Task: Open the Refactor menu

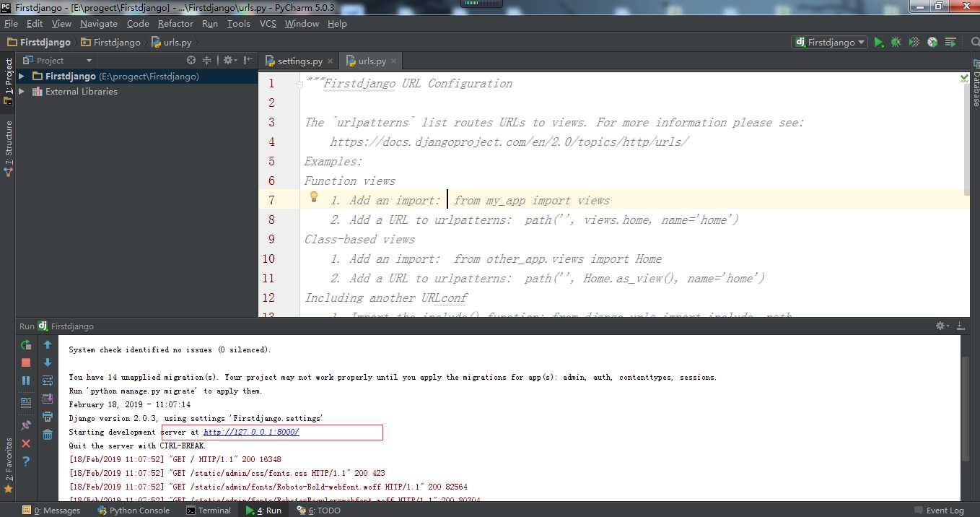Action: point(175,24)
